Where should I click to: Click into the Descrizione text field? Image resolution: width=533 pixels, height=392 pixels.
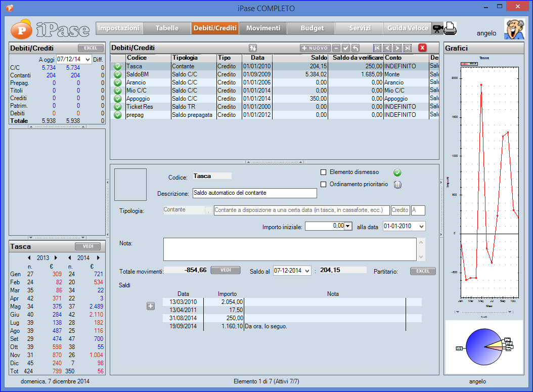[x=254, y=193]
